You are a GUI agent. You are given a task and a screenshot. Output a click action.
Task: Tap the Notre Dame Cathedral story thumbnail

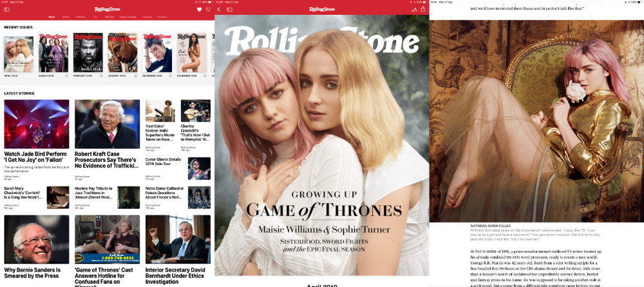(x=199, y=197)
